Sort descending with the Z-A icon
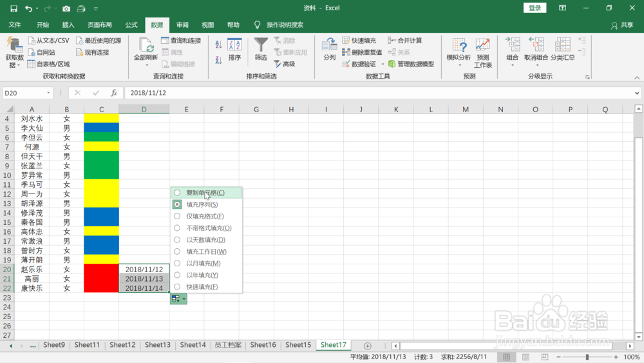Viewport: 644px width, 363px height. pos(218,60)
